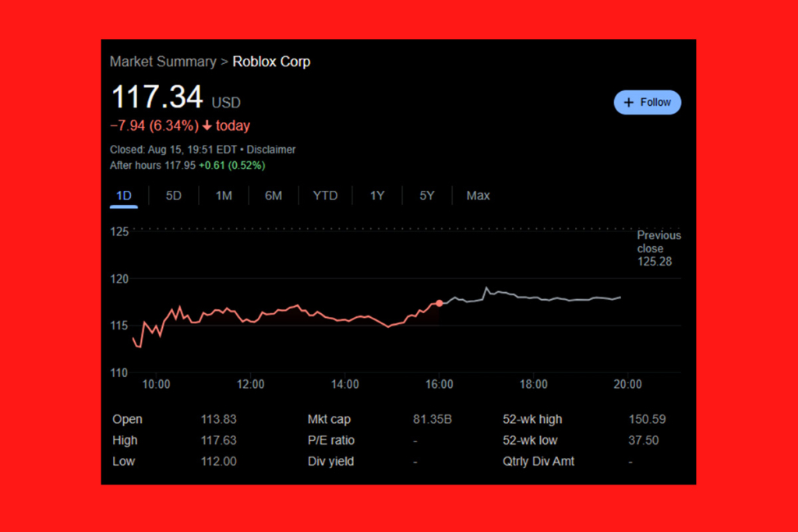Switch to the 1Y chart tab
The image size is (798, 532).
(376, 196)
